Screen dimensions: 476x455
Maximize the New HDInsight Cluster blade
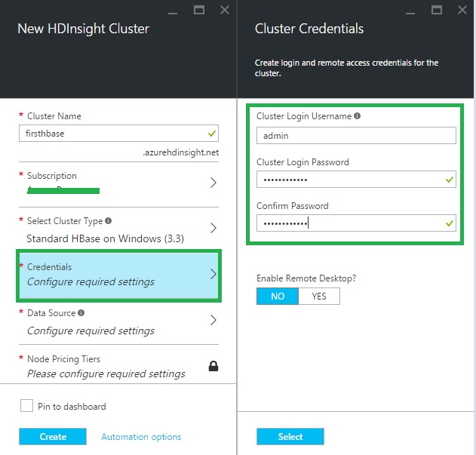click(199, 10)
